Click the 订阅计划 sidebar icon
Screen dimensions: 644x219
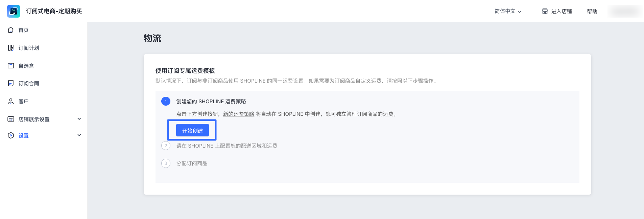(x=11, y=48)
